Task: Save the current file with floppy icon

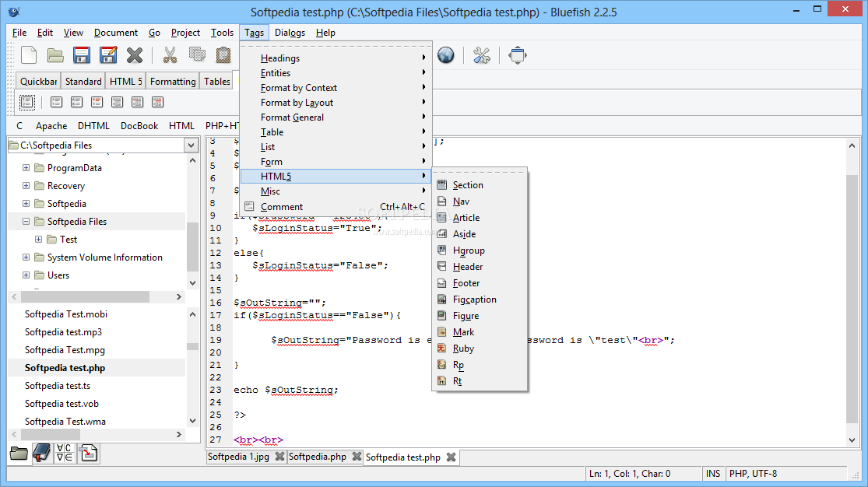Action: 82,55
